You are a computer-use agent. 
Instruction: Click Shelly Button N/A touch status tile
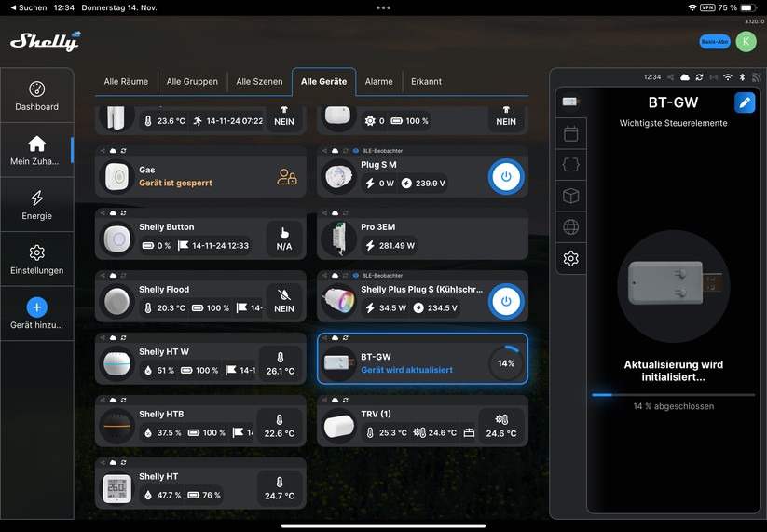(284, 239)
